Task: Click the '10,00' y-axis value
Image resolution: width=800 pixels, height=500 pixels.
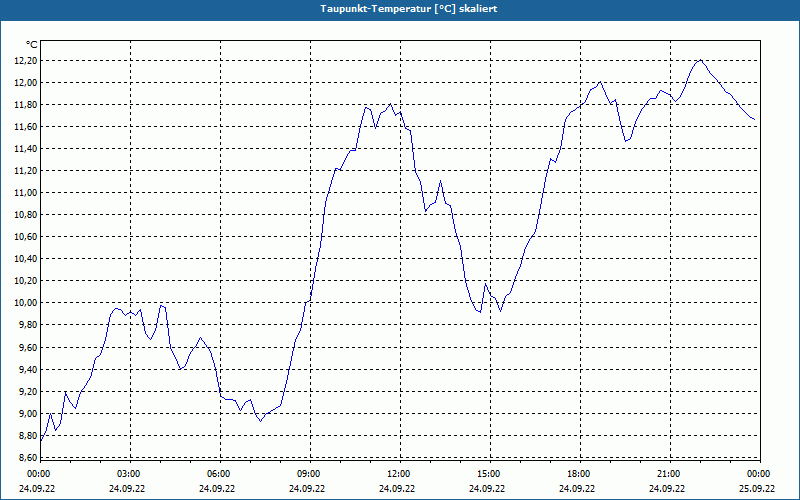Action: click(26, 303)
